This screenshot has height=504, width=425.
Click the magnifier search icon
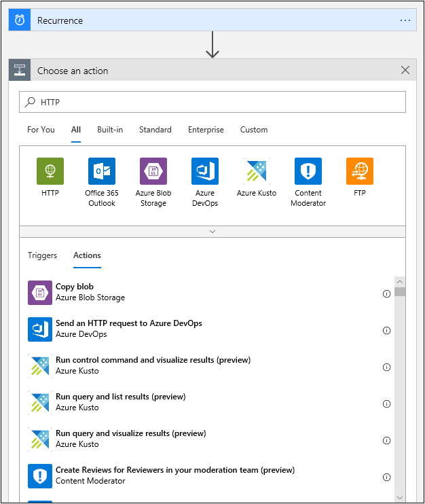pyautogui.click(x=30, y=102)
